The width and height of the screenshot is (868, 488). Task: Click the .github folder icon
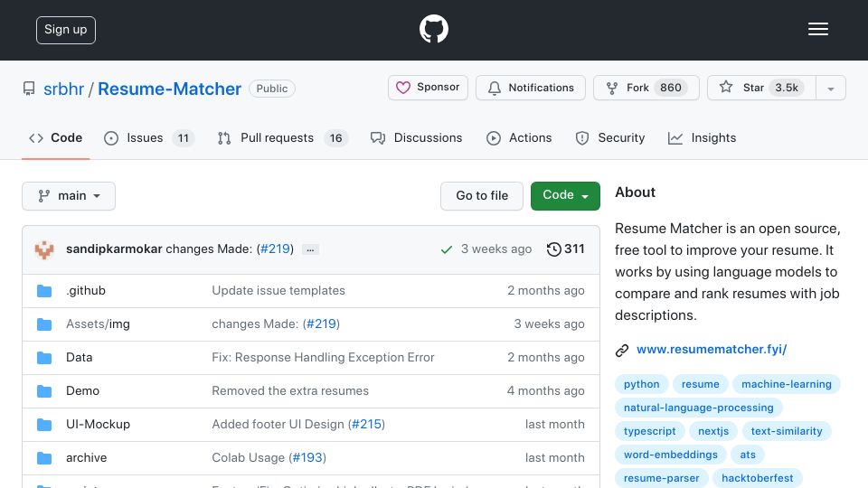pos(44,291)
